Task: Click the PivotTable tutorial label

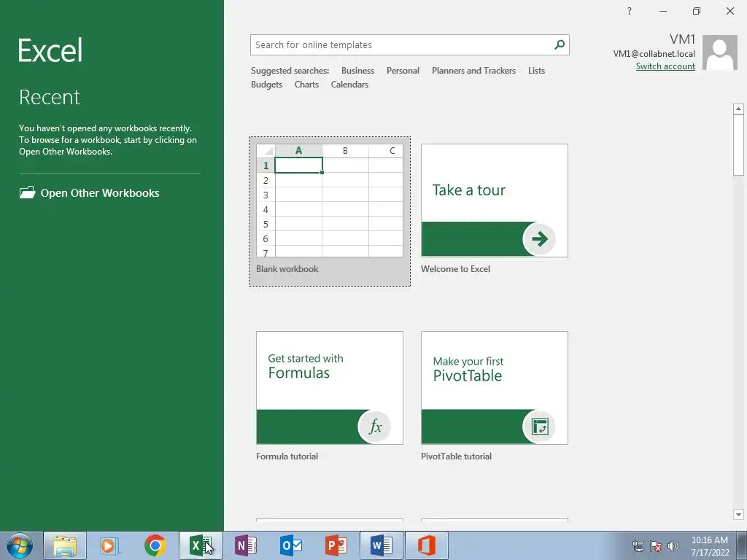Action: point(456,456)
